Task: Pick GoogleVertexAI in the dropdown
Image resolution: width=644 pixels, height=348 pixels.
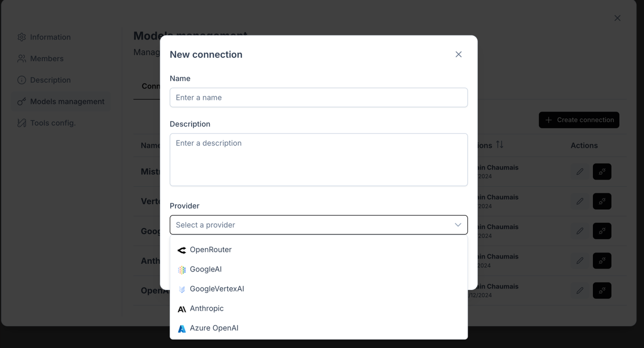Action: (217, 289)
